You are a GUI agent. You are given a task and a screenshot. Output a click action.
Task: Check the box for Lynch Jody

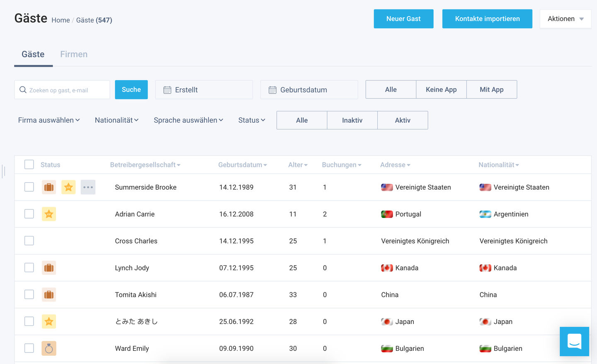tap(29, 268)
